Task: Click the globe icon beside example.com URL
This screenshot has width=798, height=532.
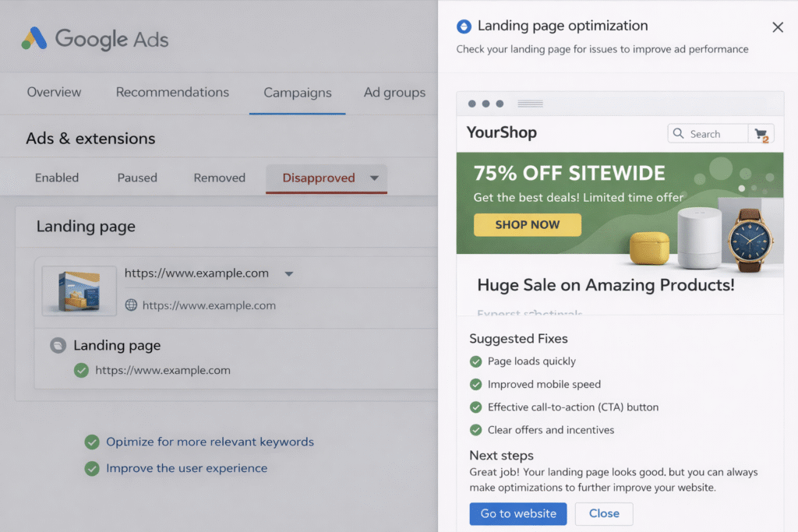Action: coord(131,305)
